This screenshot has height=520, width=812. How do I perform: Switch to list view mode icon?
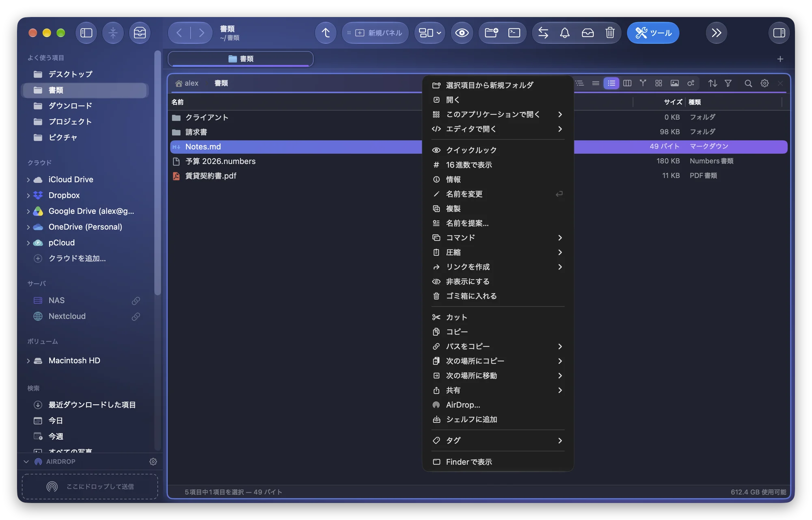[x=611, y=83]
